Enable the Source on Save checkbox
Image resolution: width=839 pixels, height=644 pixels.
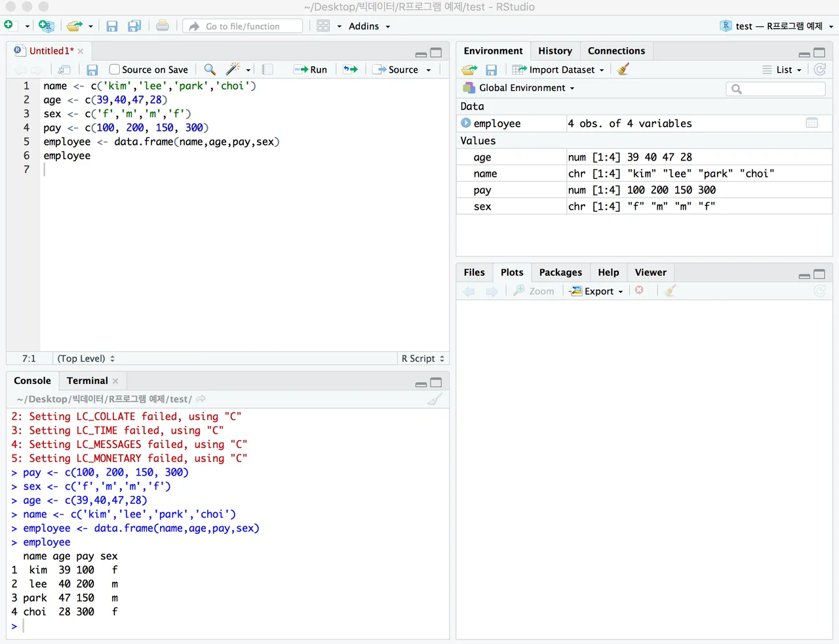coord(115,69)
